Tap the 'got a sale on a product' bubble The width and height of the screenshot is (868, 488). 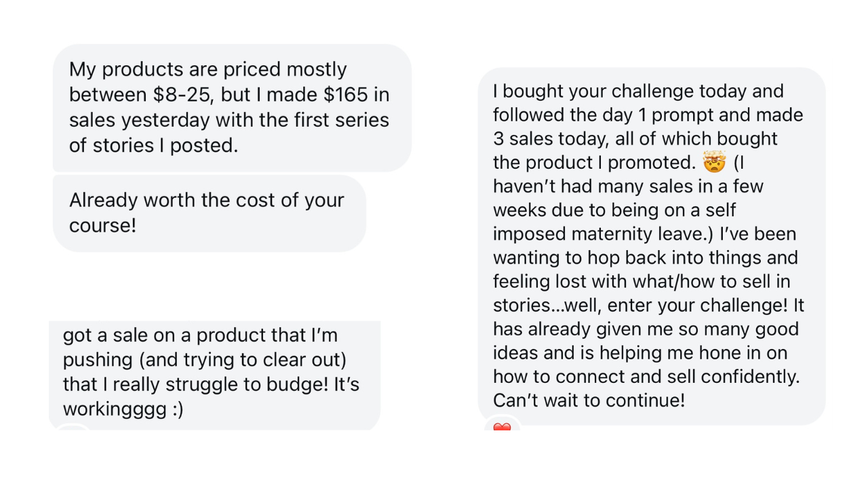coord(215,375)
